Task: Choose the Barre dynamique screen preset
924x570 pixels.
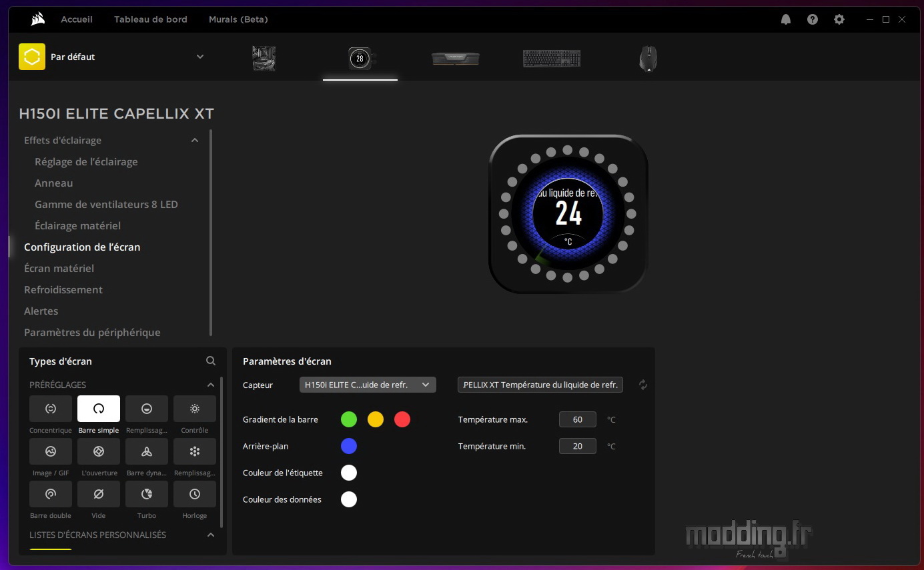Action: click(x=147, y=451)
